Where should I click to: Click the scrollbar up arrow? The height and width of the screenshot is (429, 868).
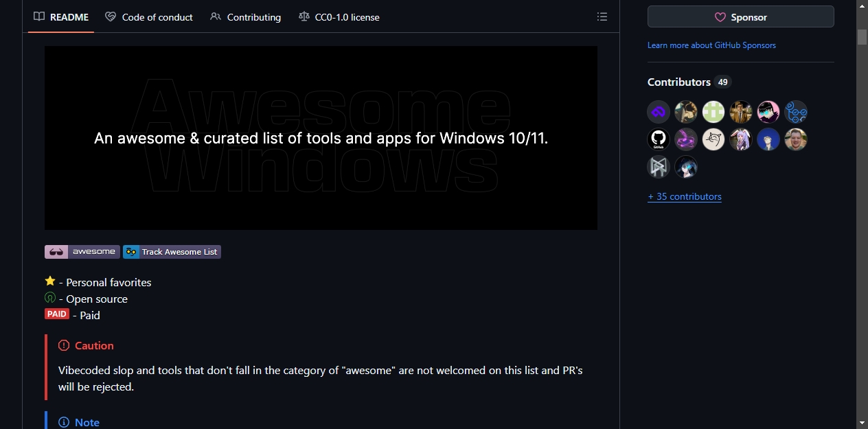862,5
